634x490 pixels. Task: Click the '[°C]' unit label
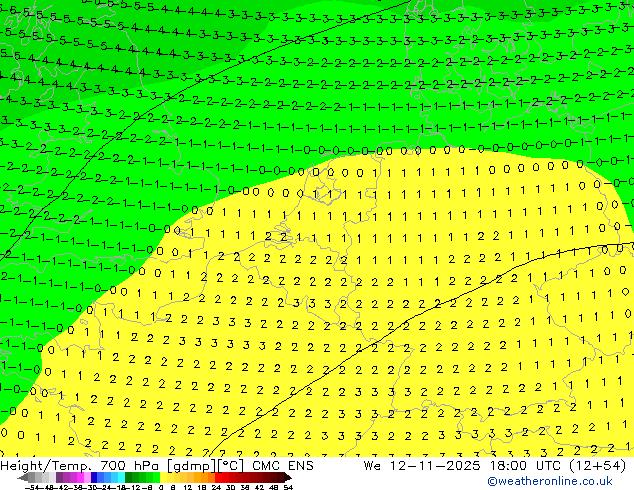[230, 466]
